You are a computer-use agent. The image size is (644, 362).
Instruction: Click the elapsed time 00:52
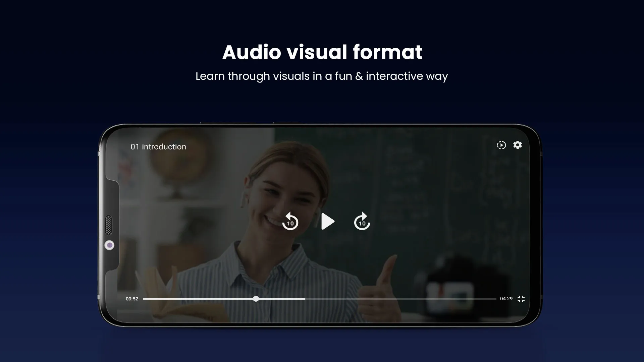[132, 299]
